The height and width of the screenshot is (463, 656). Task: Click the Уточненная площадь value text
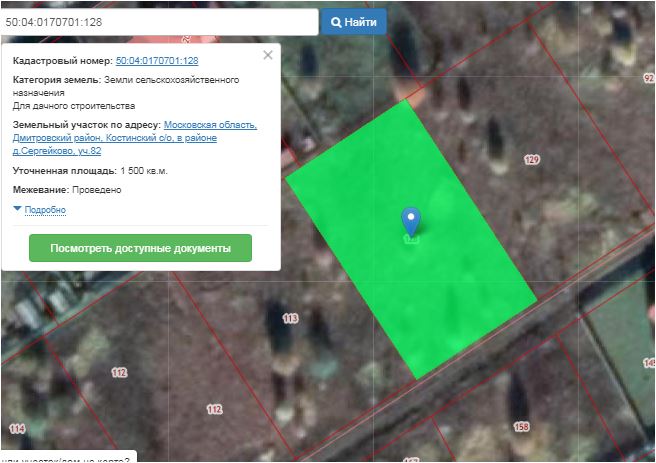(x=144, y=171)
